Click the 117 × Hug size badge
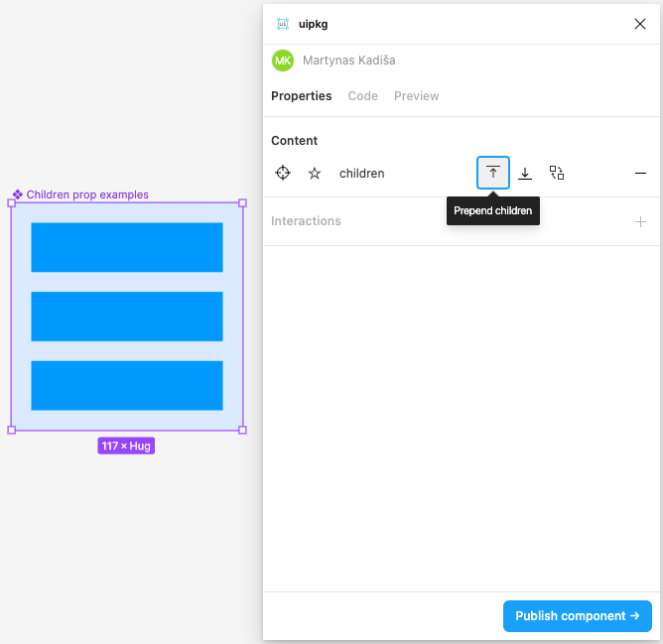The image size is (663, 644). (126, 447)
